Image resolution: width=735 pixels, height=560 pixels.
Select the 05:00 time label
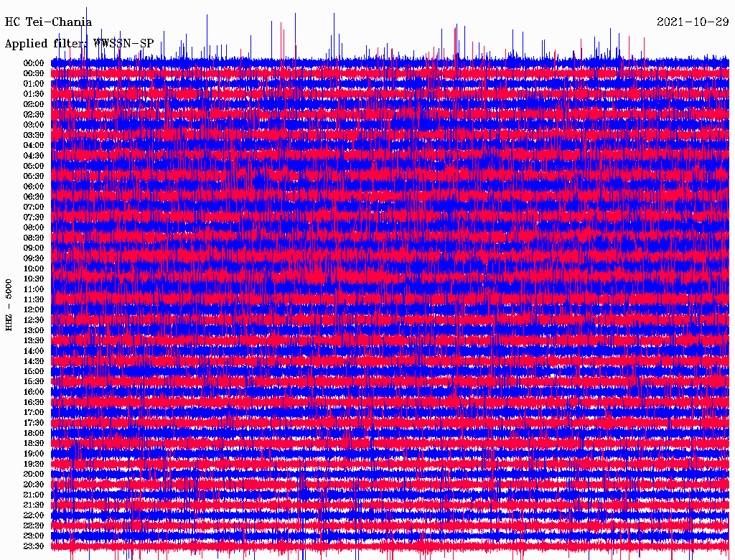pyautogui.click(x=34, y=166)
